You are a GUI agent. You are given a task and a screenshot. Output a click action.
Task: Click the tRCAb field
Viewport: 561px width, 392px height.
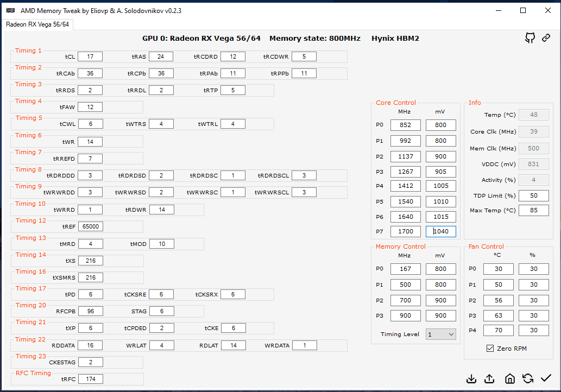(90, 73)
